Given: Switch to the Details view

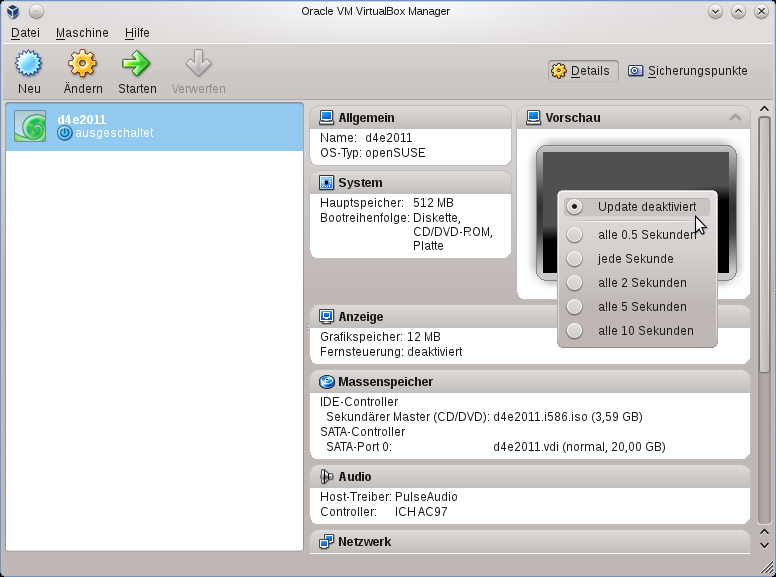Looking at the screenshot, I should point(582,71).
